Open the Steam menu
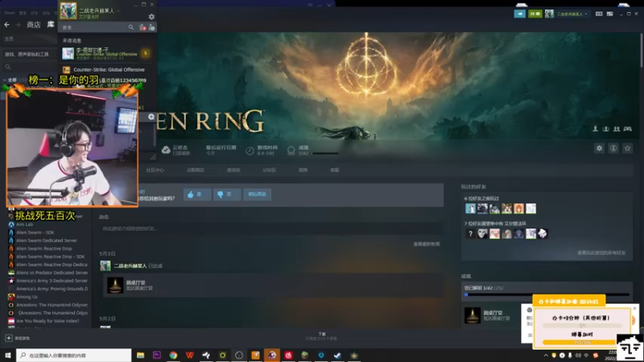644x362 pixels. (9, 13)
